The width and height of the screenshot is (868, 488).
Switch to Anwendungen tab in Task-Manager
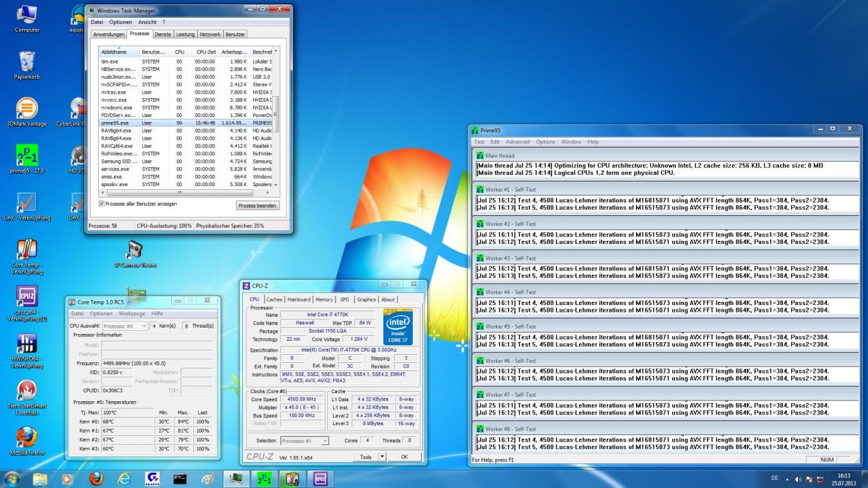(x=109, y=34)
